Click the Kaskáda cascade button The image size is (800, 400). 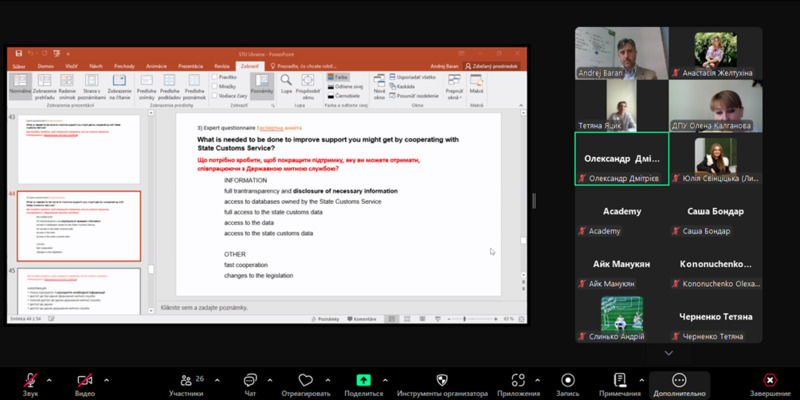click(402, 86)
